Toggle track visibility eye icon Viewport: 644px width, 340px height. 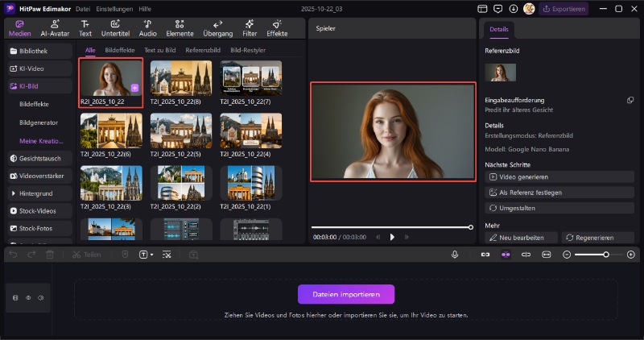coord(28,298)
